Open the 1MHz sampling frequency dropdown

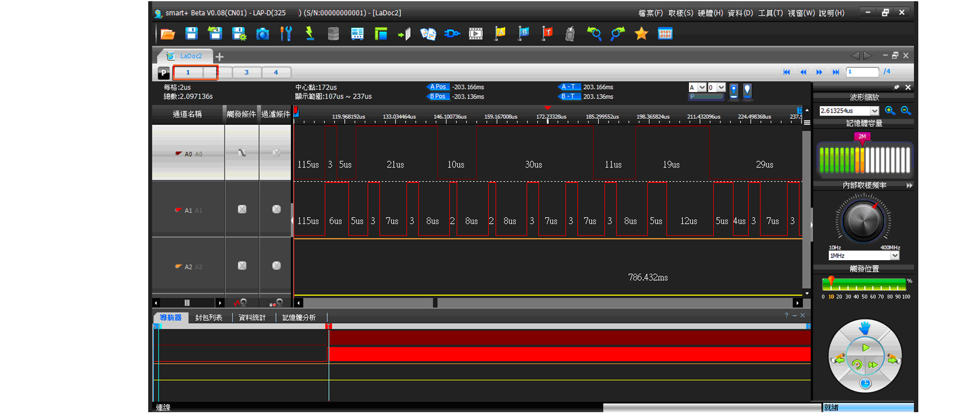coord(895,256)
